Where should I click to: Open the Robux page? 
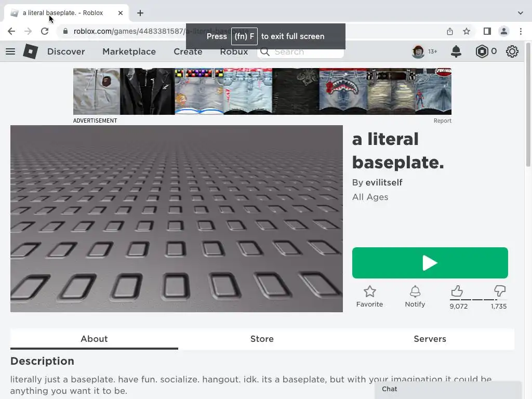coord(234,51)
